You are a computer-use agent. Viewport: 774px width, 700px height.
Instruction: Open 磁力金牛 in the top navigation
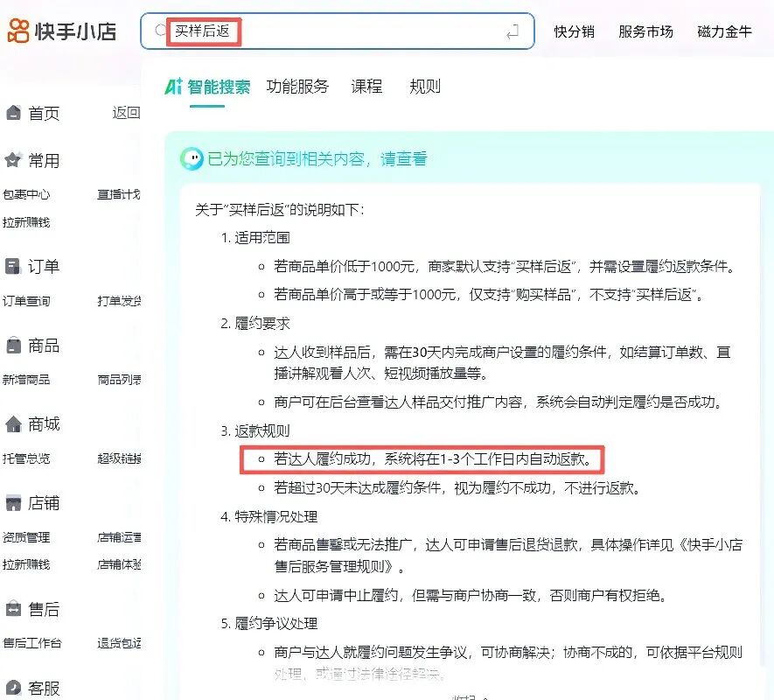[x=724, y=31]
